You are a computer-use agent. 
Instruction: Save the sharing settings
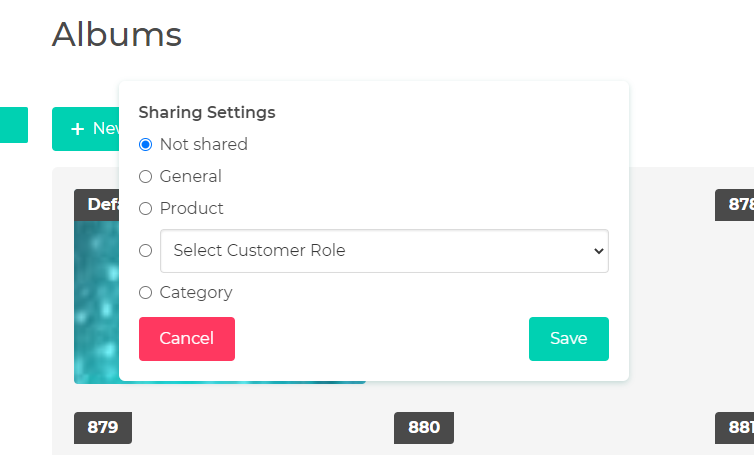click(569, 339)
